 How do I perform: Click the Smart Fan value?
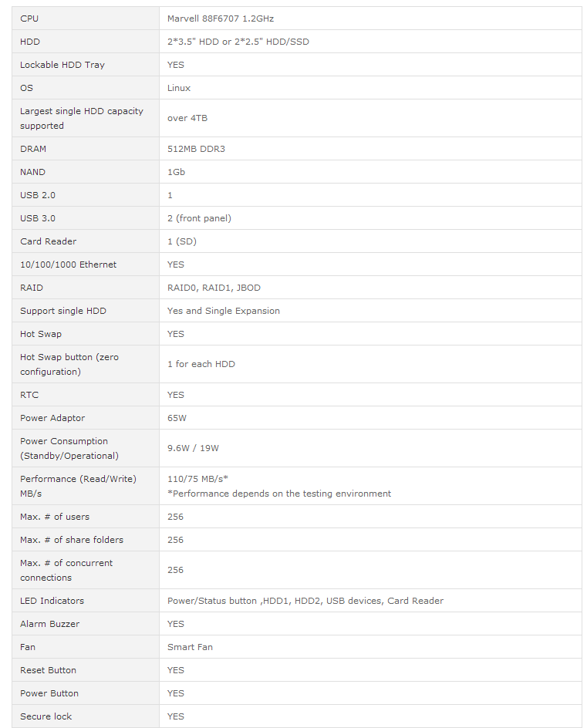pyautogui.click(x=190, y=647)
